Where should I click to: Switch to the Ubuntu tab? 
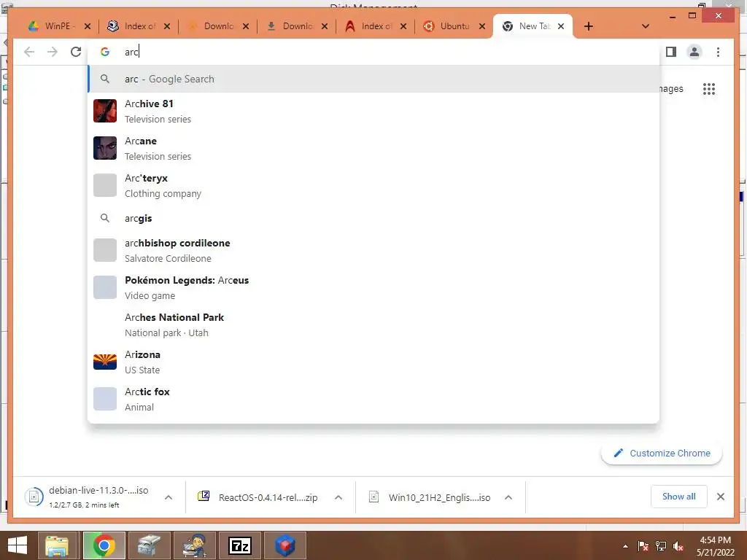(x=454, y=26)
